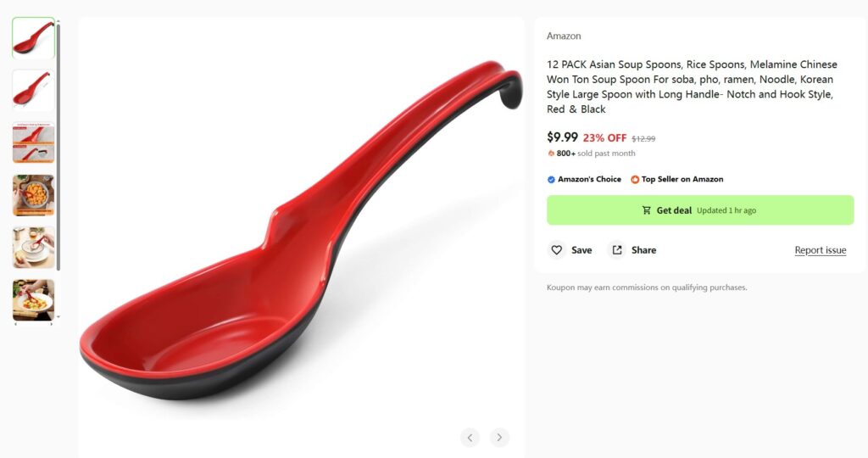Show the next product image arrow
This screenshot has height=458, width=868.
click(x=499, y=438)
